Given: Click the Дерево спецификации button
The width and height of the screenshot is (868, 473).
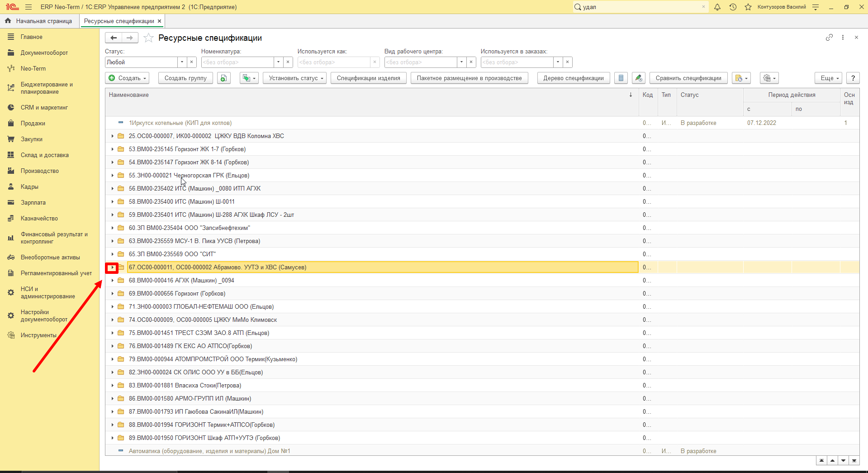Looking at the screenshot, I should [x=574, y=78].
